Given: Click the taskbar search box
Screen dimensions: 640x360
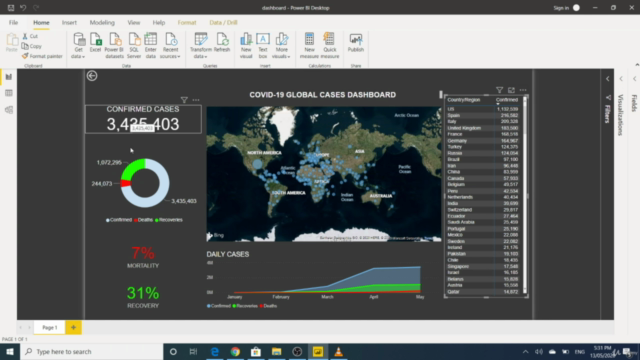Looking at the screenshot, I should click(x=91, y=351).
